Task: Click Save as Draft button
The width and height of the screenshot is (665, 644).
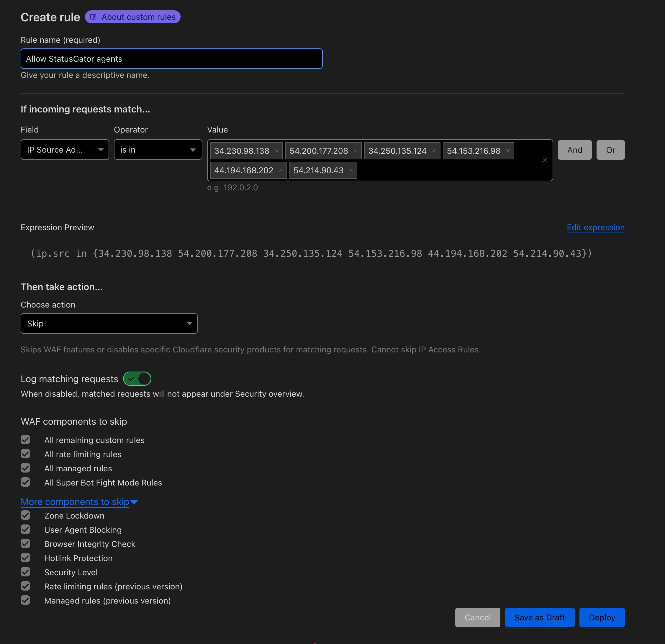Action: coord(539,617)
